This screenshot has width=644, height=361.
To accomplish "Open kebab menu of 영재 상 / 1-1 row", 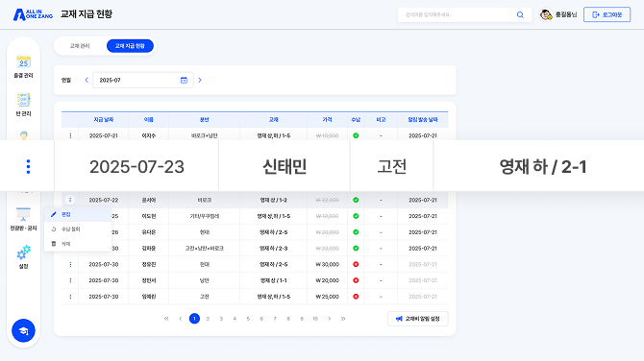I will (x=70, y=280).
